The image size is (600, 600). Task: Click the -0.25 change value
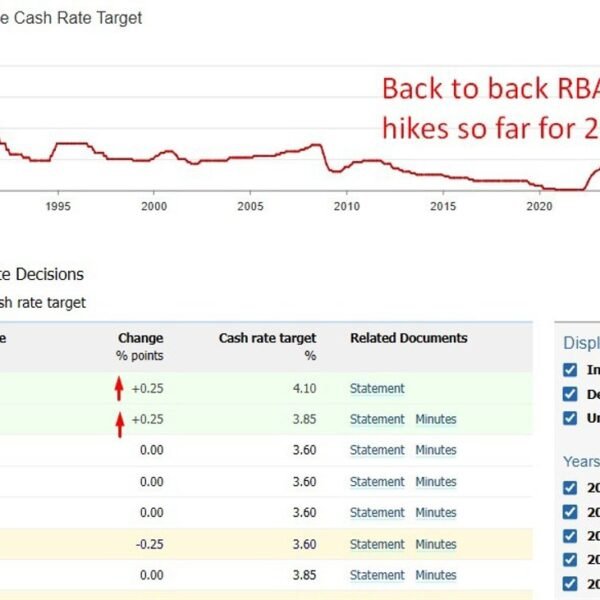point(150,544)
